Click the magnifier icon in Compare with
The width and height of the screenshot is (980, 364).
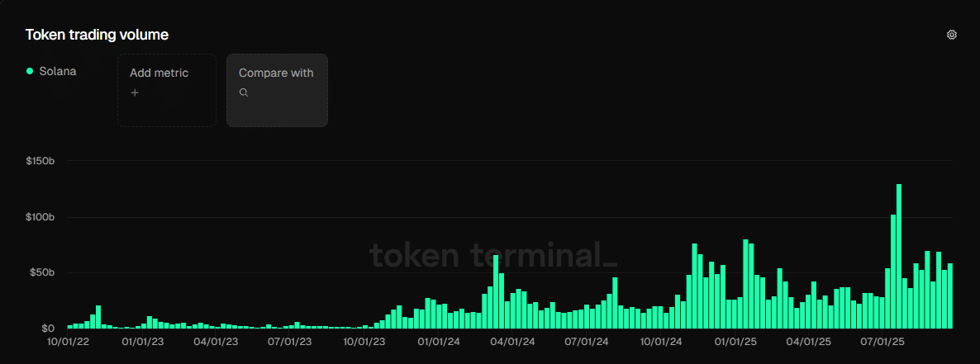pos(244,92)
